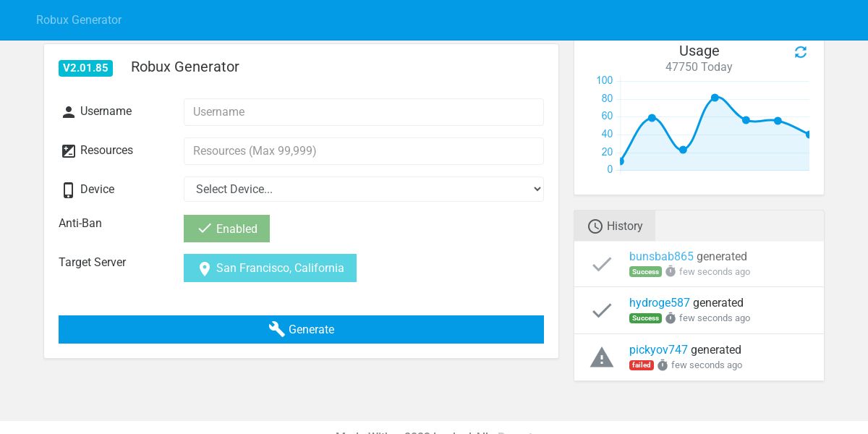Click the Device phone icon
Image resolution: width=868 pixels, height=434 pixels.
tap(69, 190)
